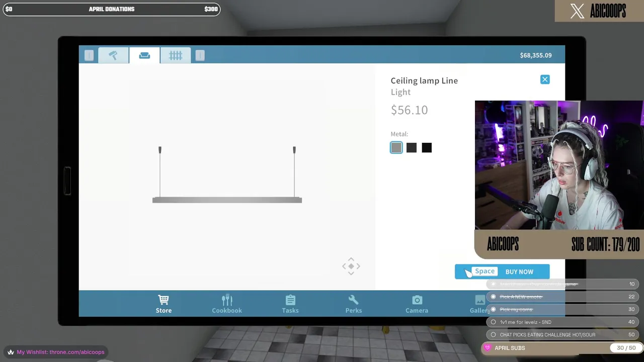The height and width of the screenshot is (362, 644).
Task: Click the X logo in ABICOOPS banner
Action: pos(577,11)
